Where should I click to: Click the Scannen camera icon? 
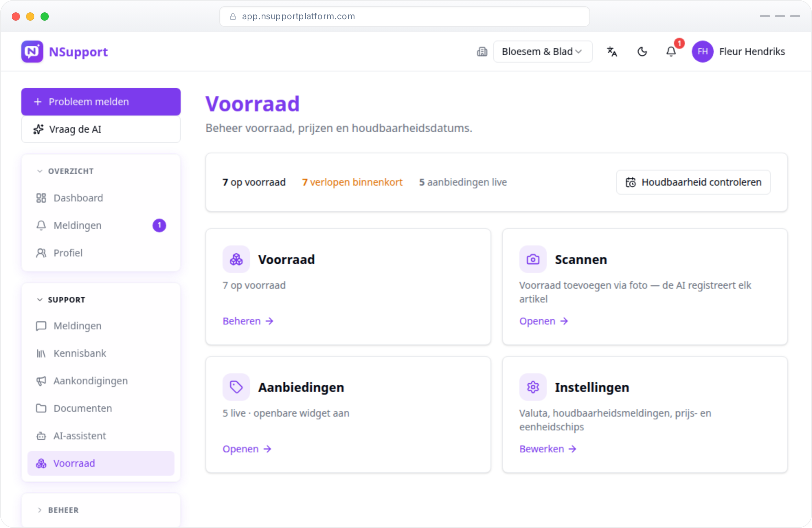coord(533,259)
